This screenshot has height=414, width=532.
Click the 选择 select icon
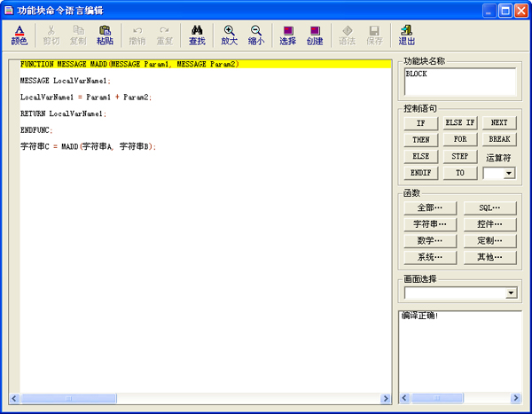288,35
